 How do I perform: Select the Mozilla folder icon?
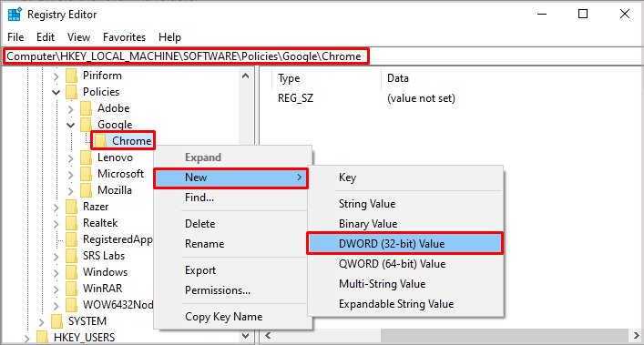86,191
